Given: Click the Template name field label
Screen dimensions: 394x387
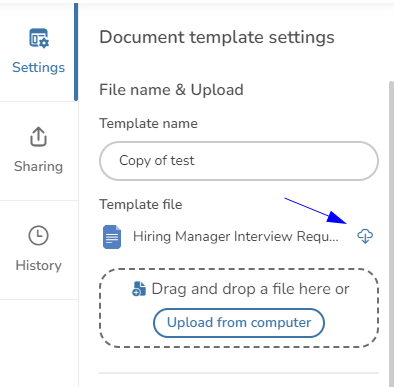Looking at the screenshot, I should (x=148, y=124).
